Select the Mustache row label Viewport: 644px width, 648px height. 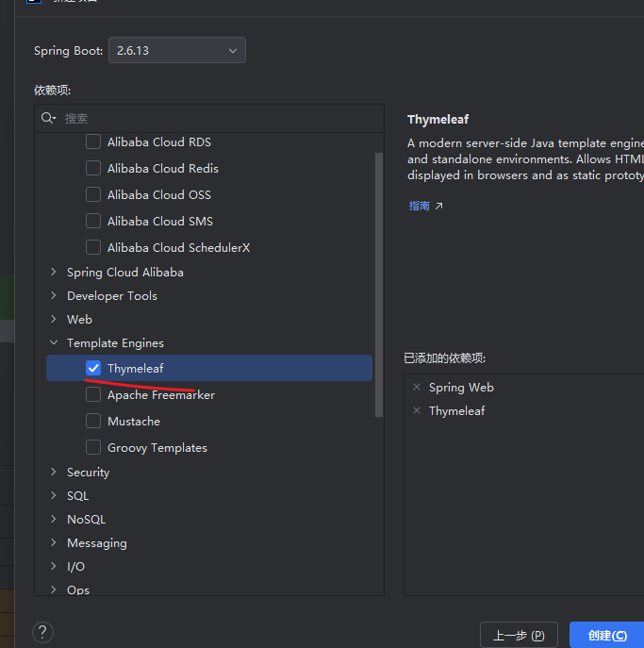134,421
